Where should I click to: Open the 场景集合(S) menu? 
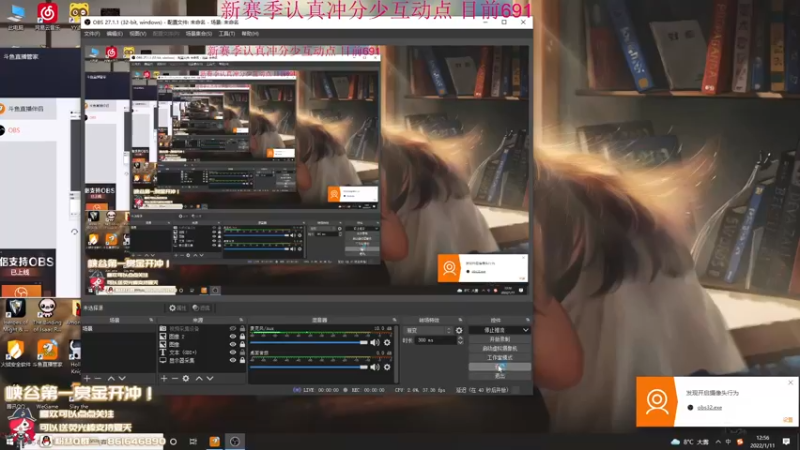tap(199, 34)
